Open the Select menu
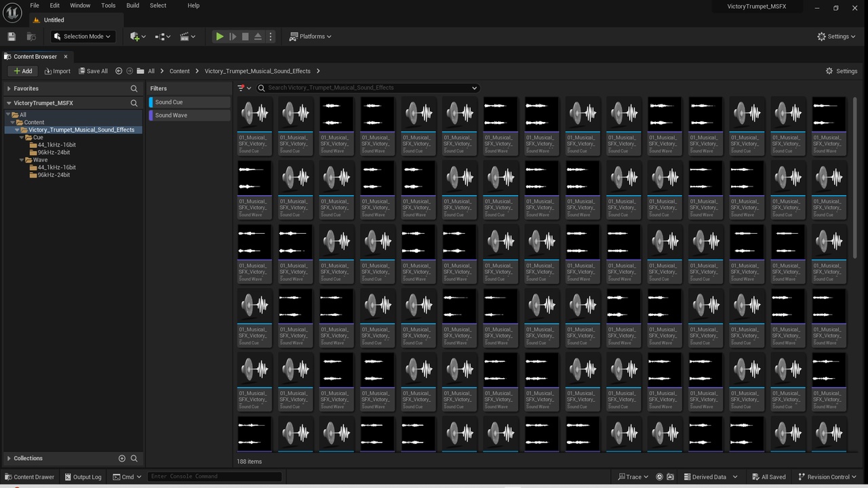The height and width of the screenshot is (488, 868). (x=158, y=5)
